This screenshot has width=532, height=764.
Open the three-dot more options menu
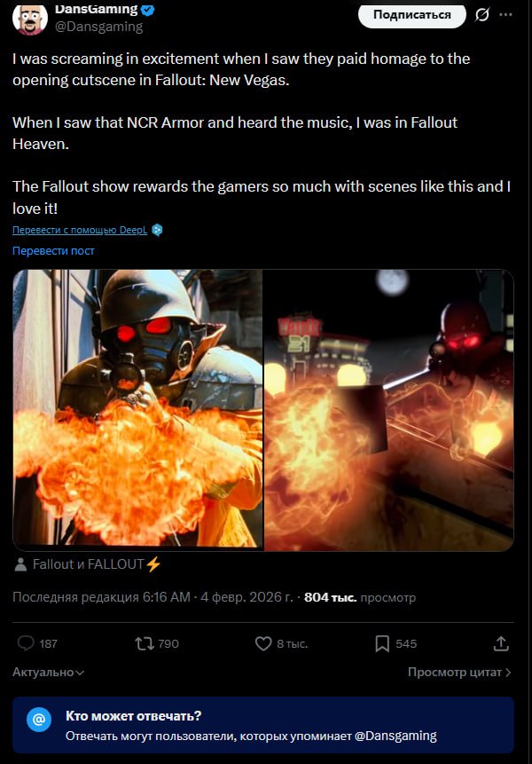point(505,14)
